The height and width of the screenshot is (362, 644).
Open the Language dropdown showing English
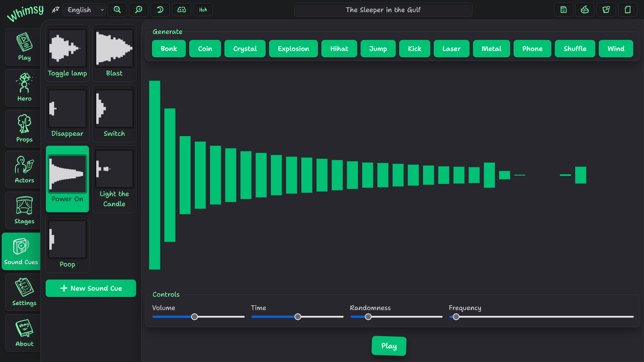coord(85,10)
